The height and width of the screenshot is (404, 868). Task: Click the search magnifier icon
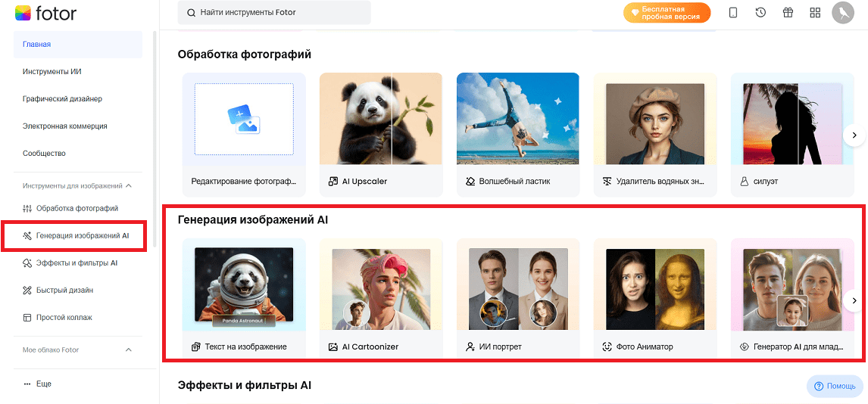coord(192,12)
